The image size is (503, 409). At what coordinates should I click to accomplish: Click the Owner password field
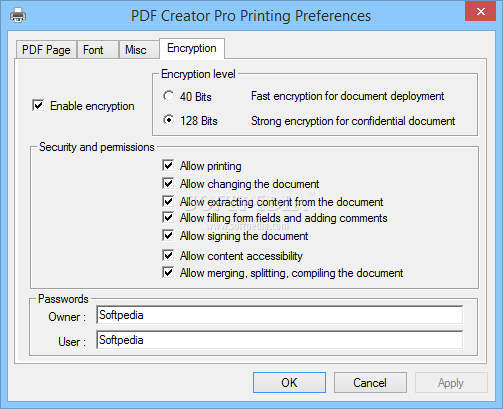click(x=279, y=315)
